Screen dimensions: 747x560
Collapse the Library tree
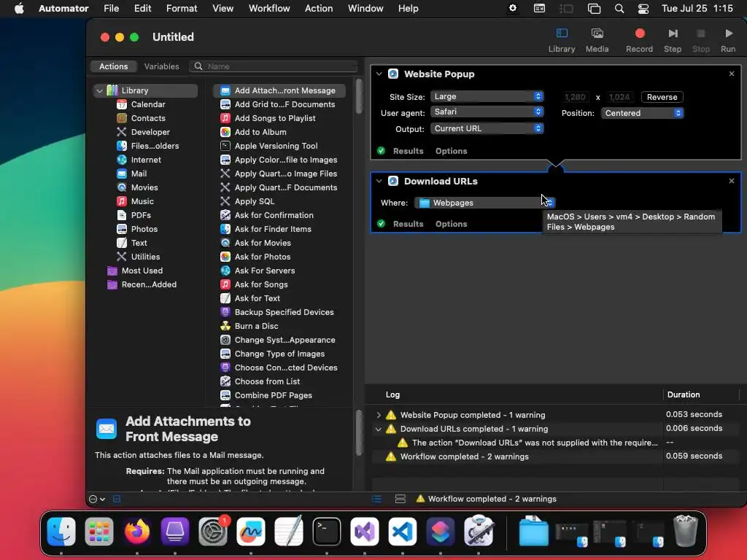99,90
